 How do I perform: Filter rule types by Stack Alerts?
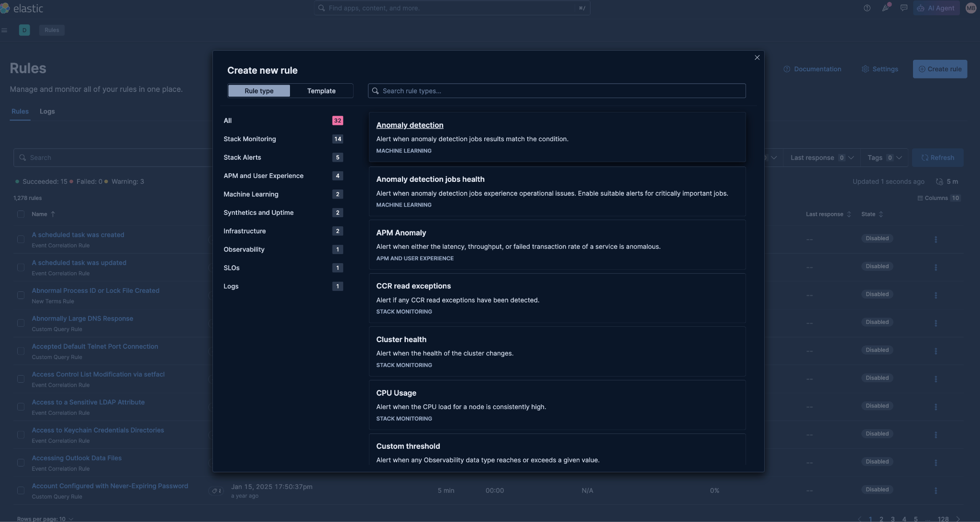click(283, 157)
